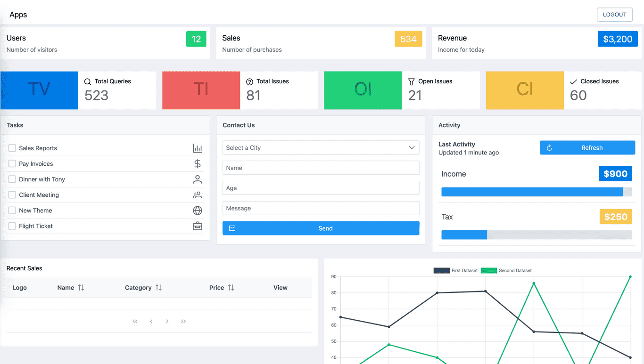Go to previous page of Recent Sales

pyautogui.click(x=151, y=321)
